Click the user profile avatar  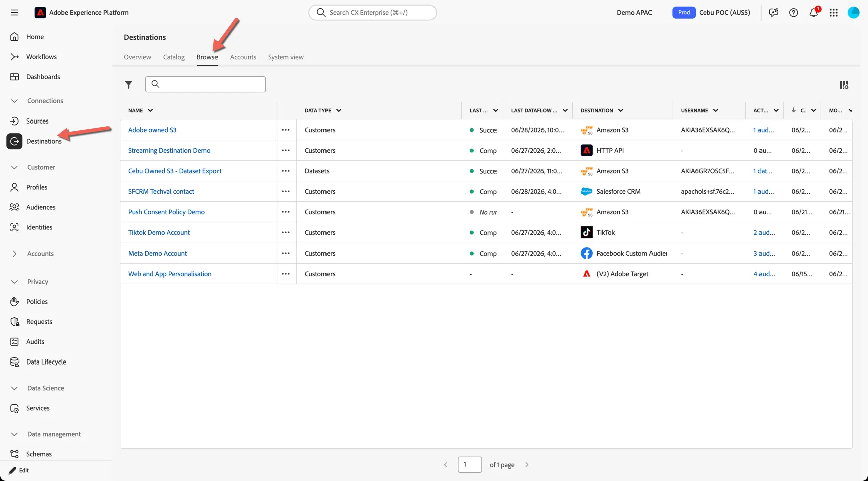[x=853, y=12]
